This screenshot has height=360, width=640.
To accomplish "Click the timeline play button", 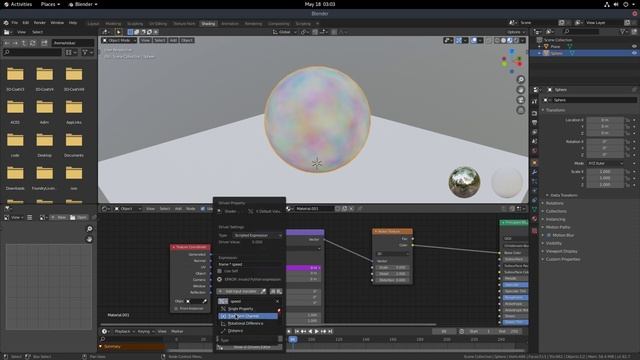I will tap(317, 331).
